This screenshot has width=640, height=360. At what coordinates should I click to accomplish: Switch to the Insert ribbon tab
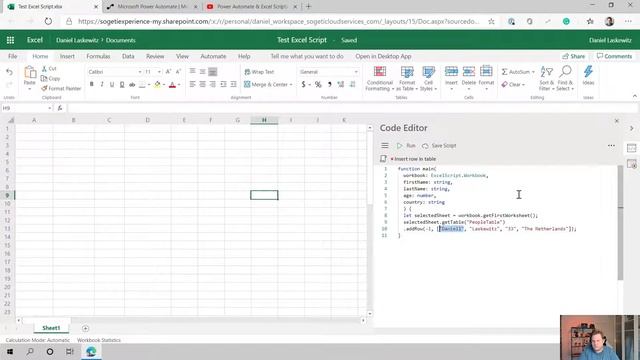[67, 56]
